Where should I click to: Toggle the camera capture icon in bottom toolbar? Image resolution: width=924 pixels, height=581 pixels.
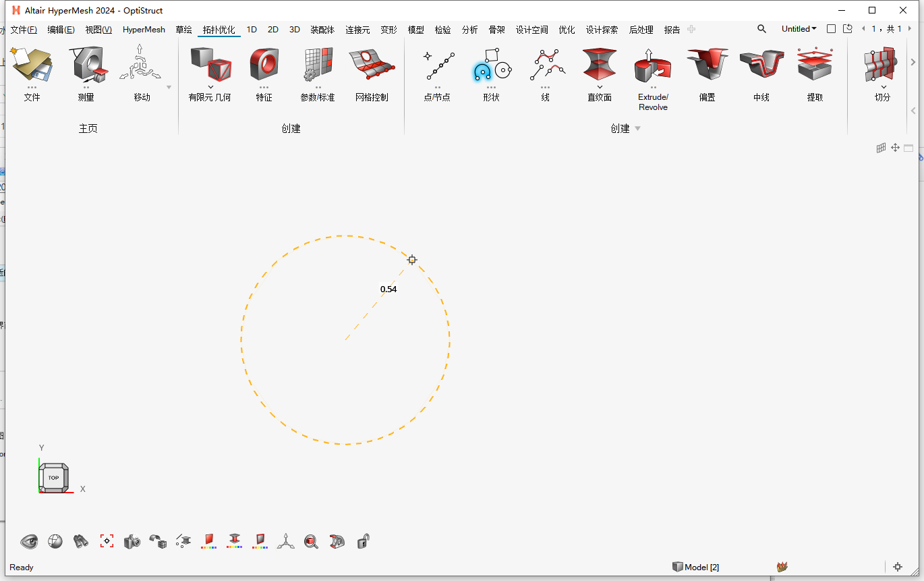132,541
